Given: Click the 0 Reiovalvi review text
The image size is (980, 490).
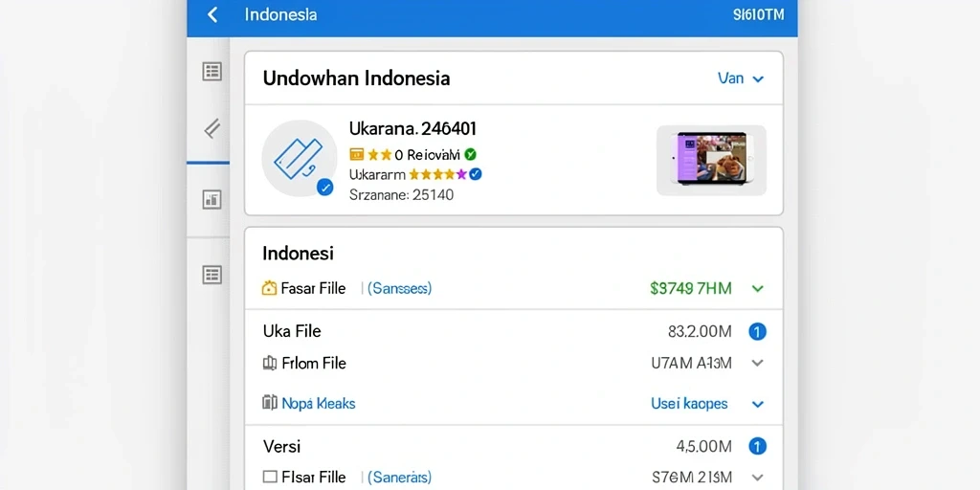Looking at the screenshot, I should point(428,154).
